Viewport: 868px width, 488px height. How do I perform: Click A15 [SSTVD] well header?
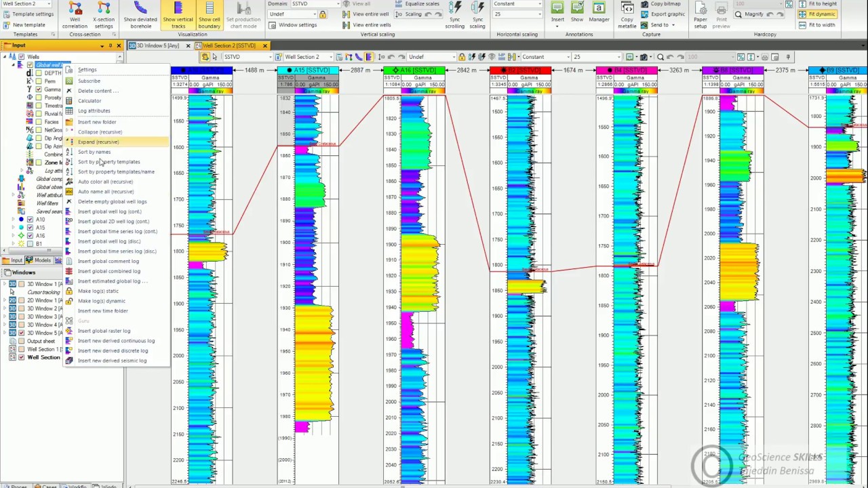[308, 70]
